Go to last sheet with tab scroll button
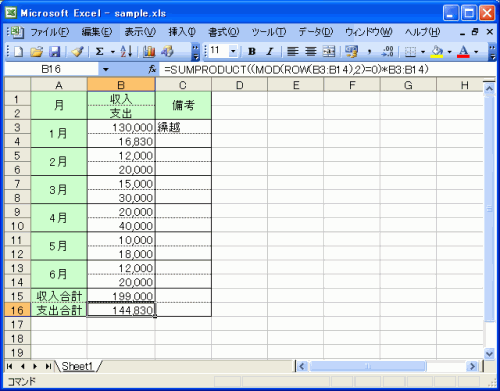This screenshot has height=391, width=500. [48, 366]
